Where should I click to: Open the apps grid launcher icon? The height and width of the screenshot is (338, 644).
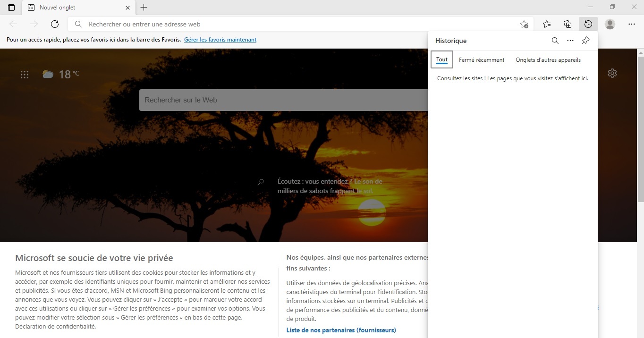[25, 74]
